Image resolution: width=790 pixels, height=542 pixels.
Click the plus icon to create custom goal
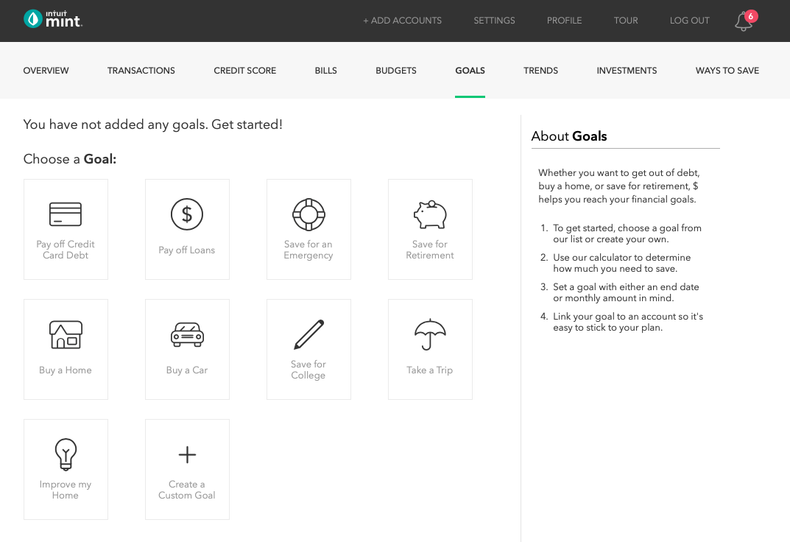pos(187,455)
